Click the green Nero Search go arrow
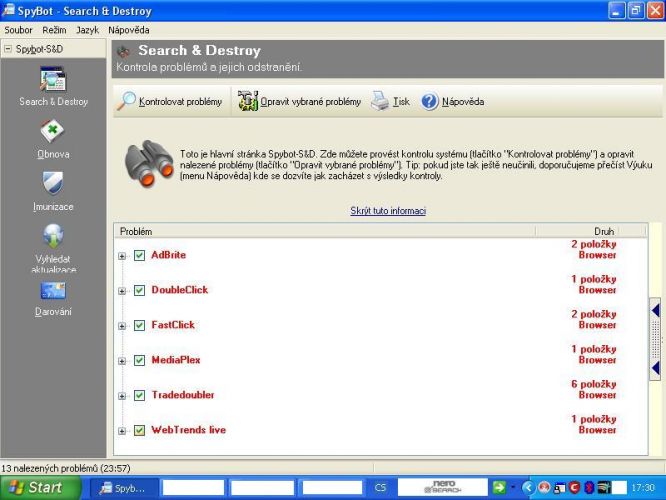This screenshot has height=500, width=666. pyautogui.click(x=499, y=487)
